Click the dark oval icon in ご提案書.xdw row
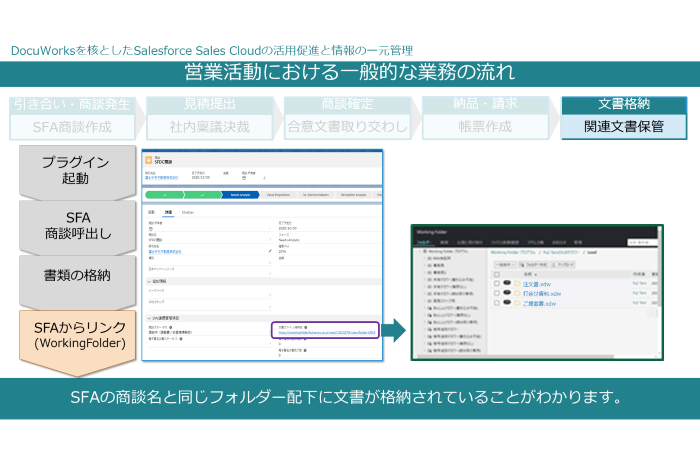The image size is (700, 467). 507,302
